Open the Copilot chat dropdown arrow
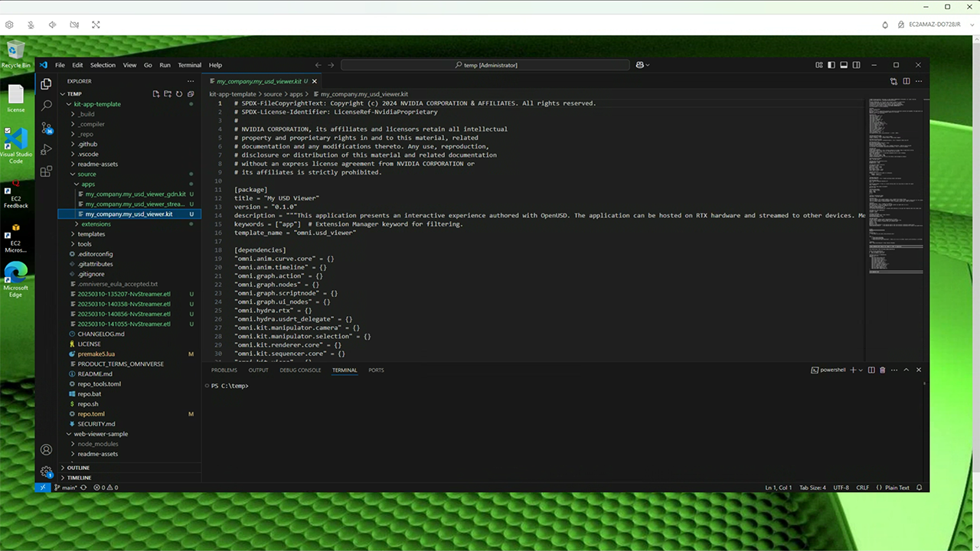Viewport: 980px width, 551px height. tap(648, 65)
